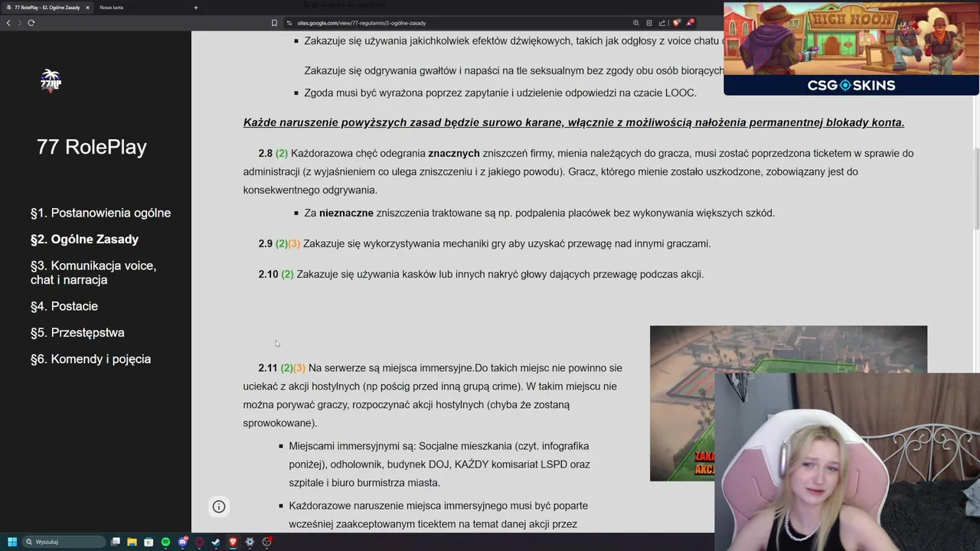Open site settings icon before URL
Screen dimensions: 980x551
click(289, 23)
